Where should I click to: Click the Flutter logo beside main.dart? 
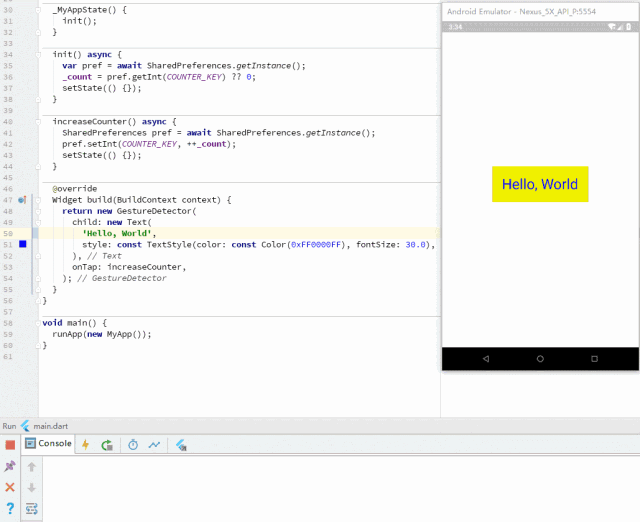(x=25, y=426)
